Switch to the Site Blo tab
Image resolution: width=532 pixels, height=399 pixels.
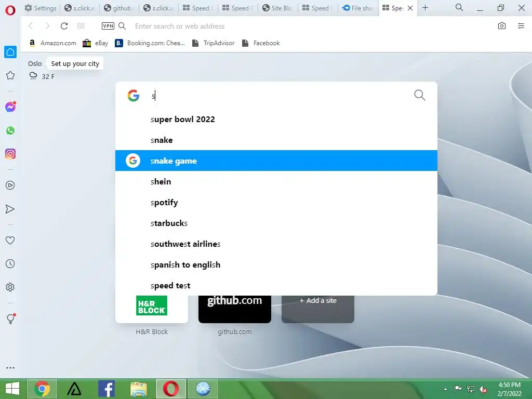point(277,8)
